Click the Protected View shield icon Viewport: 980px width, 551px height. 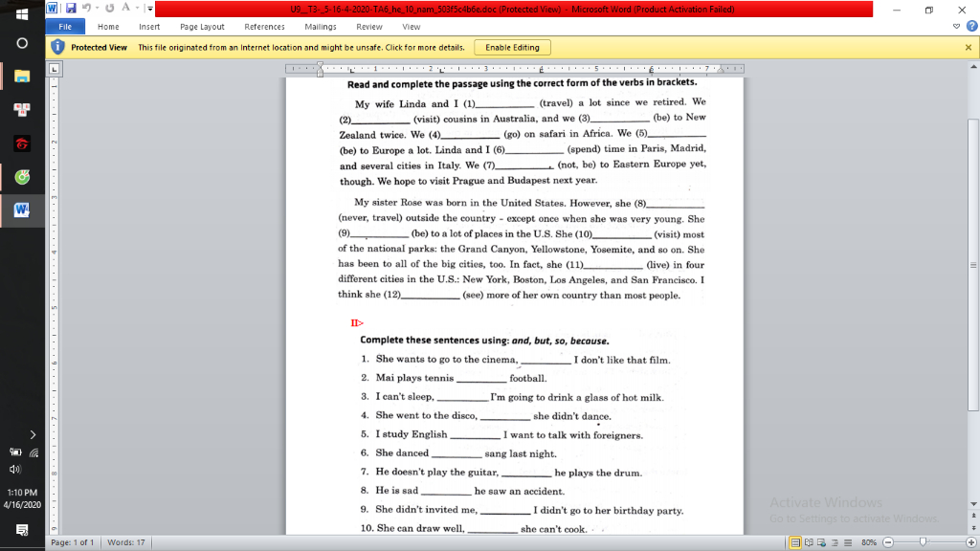[57, 47]
